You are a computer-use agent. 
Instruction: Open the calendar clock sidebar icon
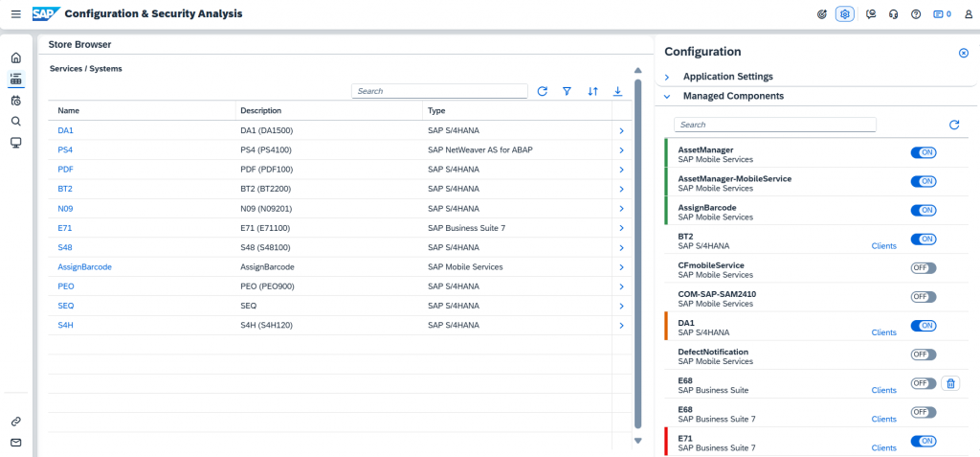(x=16, y=101)
